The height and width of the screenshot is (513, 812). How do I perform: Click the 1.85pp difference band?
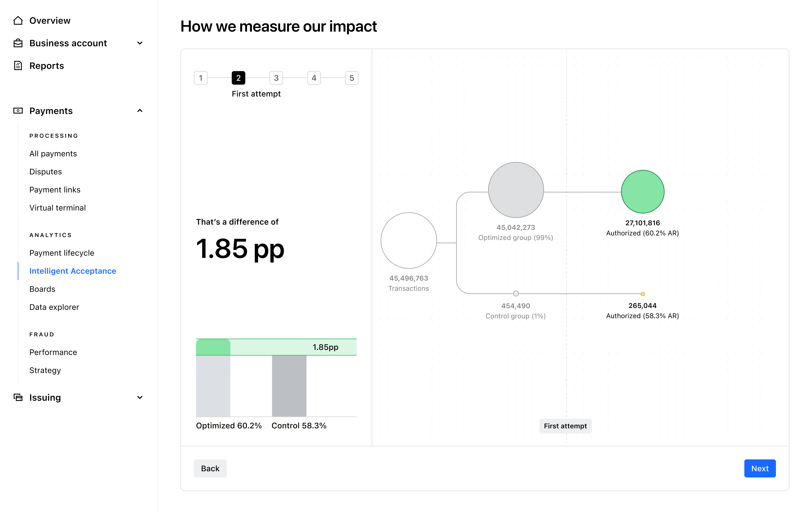point(276,347)
